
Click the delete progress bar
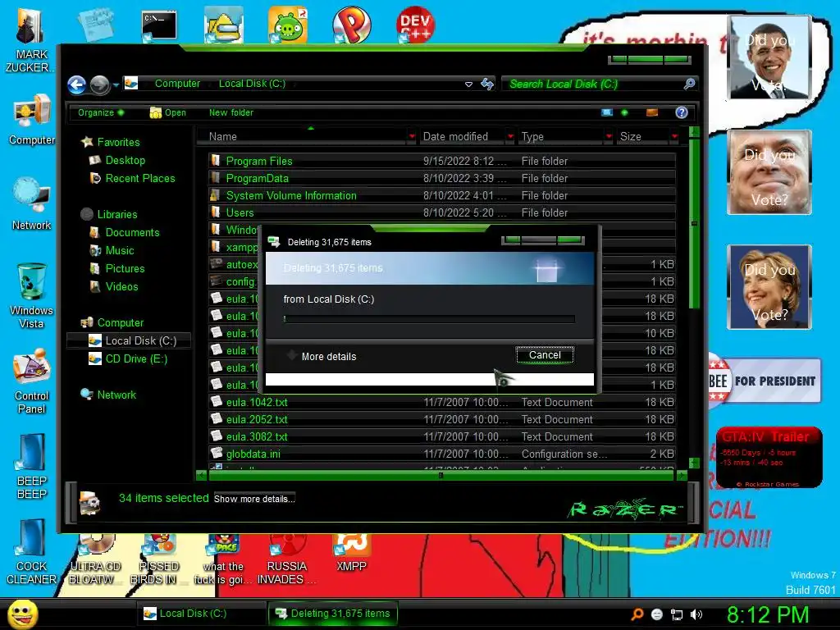coord(429,319)
